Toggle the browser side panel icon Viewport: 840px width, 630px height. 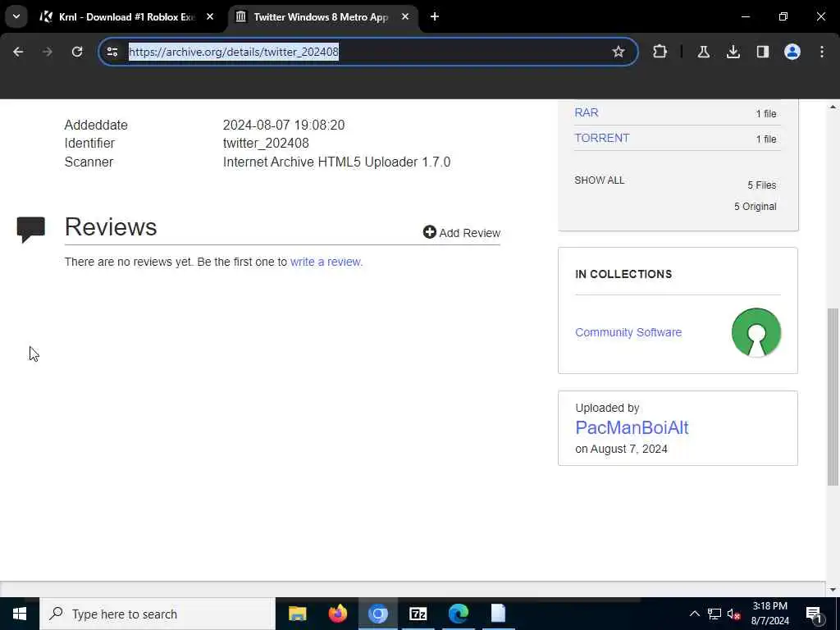pos(762,52)
